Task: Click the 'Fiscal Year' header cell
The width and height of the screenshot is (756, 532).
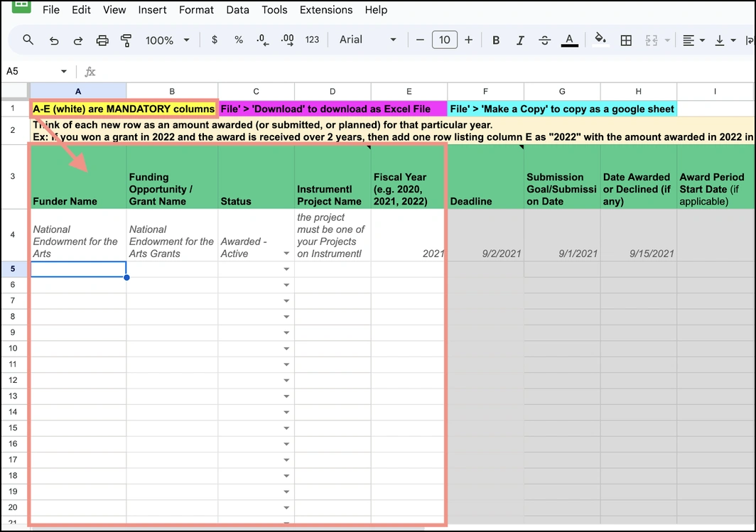Action: point(409,177)
